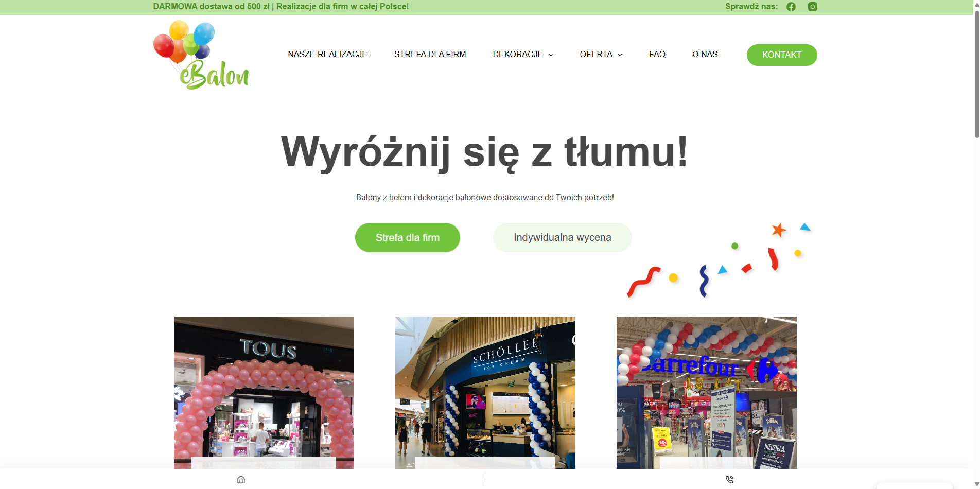
Task: Open the NASZE REALIZACJE menu item
Action: pos(327,54)
